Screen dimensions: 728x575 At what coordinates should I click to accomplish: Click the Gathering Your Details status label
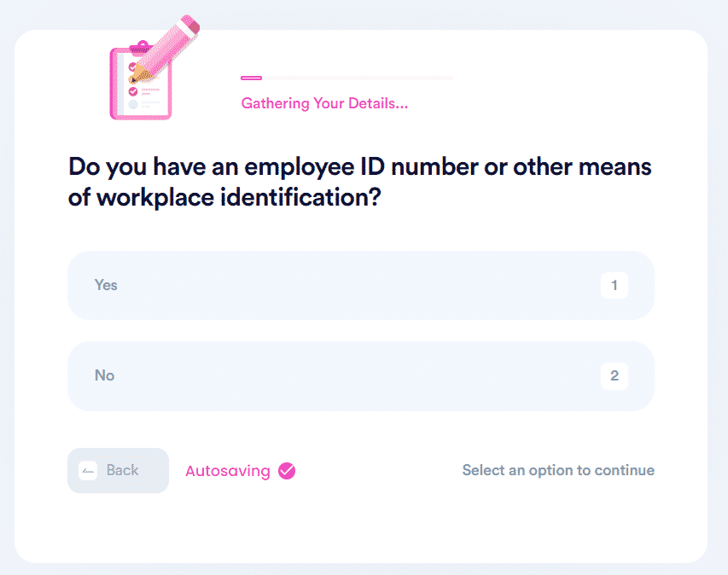pyautogui.click(x=324, y=103)
